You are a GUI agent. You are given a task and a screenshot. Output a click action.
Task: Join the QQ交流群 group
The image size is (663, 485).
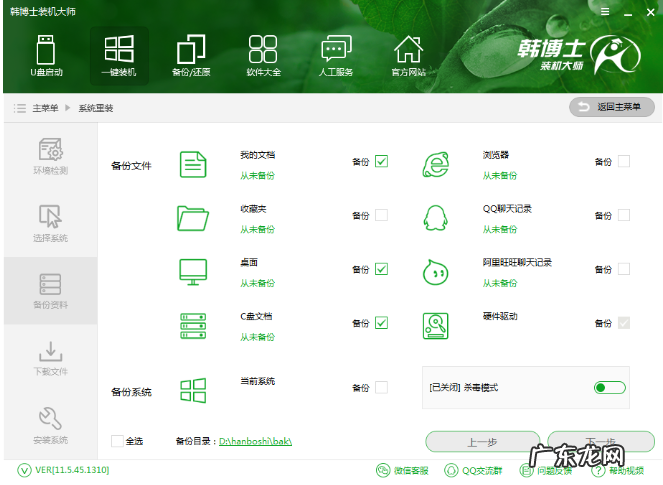(473, 470)
